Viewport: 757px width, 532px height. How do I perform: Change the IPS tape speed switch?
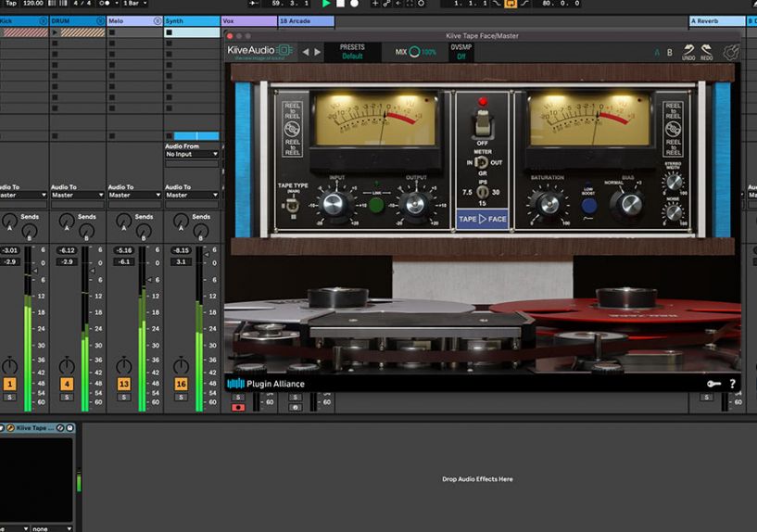(x=483, y=192)
